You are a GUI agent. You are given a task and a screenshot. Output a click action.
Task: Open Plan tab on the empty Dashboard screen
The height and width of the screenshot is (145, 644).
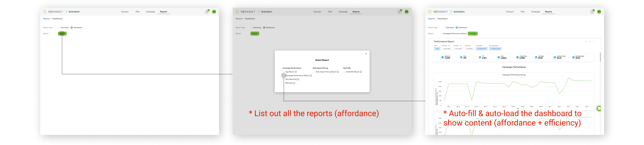[x=138, y=12]
